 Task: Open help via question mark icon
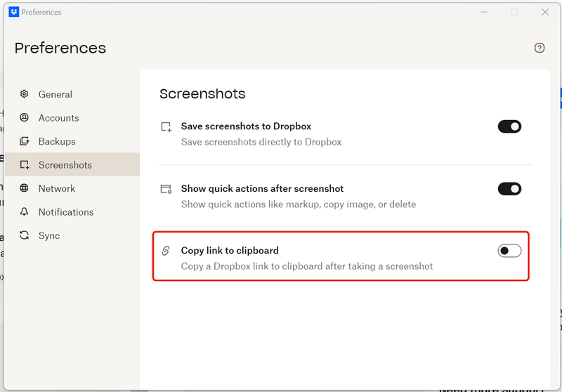[540, 48]
